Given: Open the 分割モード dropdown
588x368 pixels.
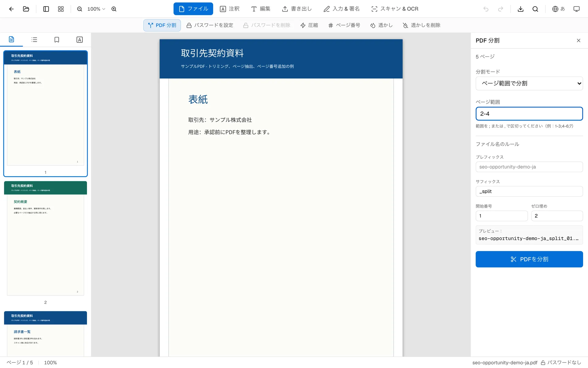Looking at the screenshot, I should 529,83.
